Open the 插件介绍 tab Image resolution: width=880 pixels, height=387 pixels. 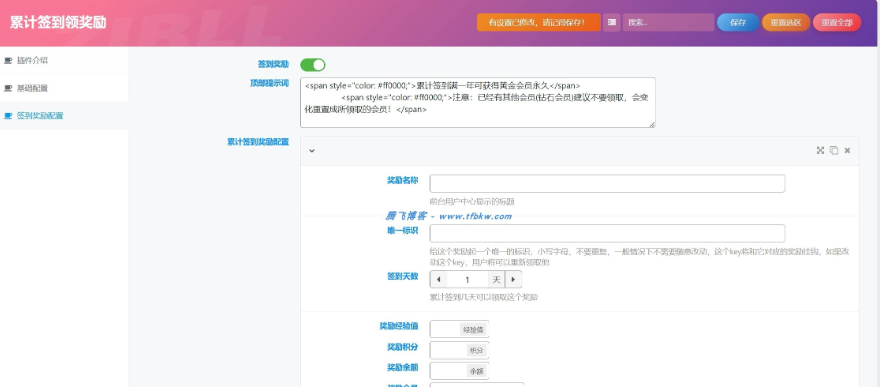click(x=64, y=61)
